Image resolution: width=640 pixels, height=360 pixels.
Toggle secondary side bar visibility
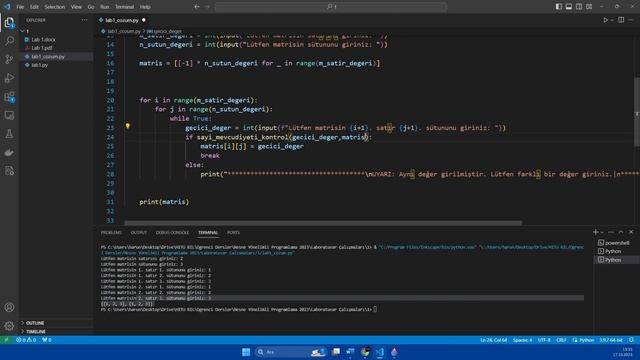click(x=579, y=7)
